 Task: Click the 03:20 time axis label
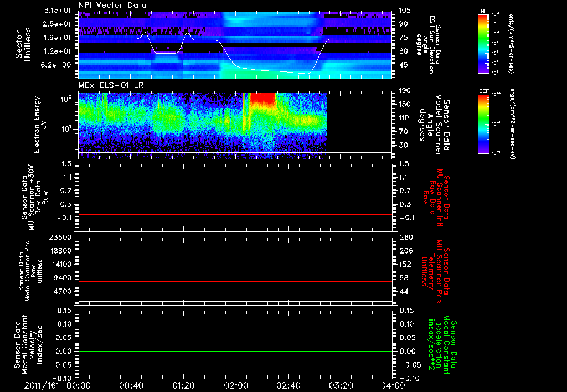pos(341,385)
